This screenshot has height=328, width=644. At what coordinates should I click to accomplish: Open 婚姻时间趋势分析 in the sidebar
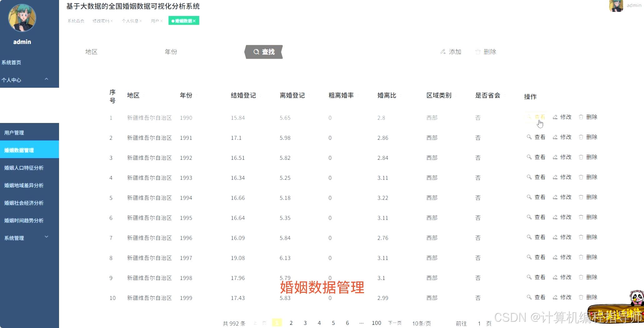point(29,220)
